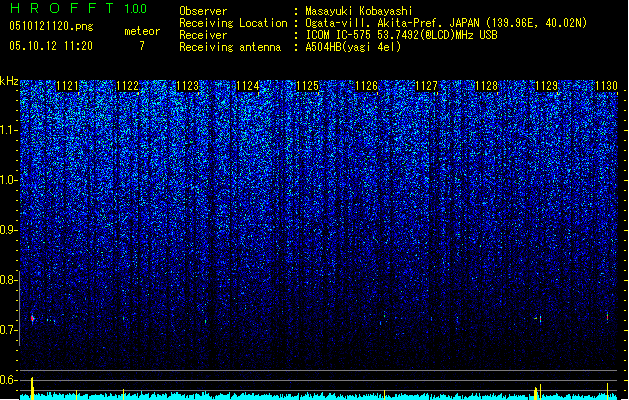Click the 1127 time marker

[x=426, y=86]
